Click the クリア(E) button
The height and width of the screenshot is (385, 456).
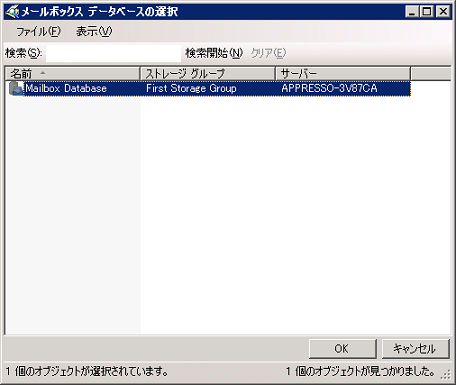pos(268,53)
